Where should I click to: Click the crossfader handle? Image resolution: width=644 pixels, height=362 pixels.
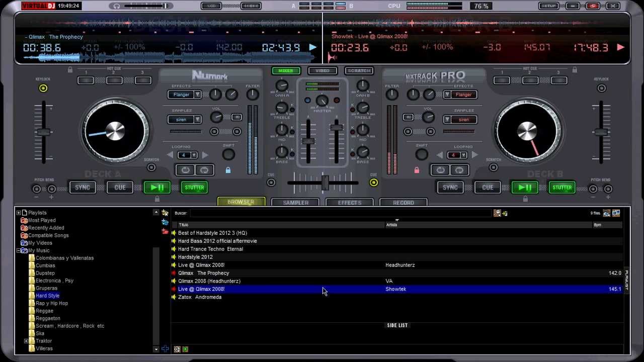[325, 183]
